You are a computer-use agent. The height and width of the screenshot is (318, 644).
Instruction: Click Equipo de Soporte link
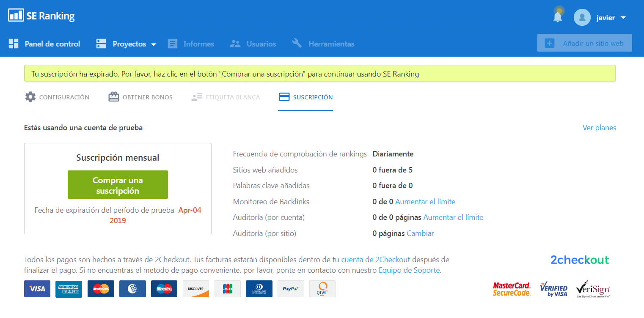pyautogui.click(x=409, y=270)
